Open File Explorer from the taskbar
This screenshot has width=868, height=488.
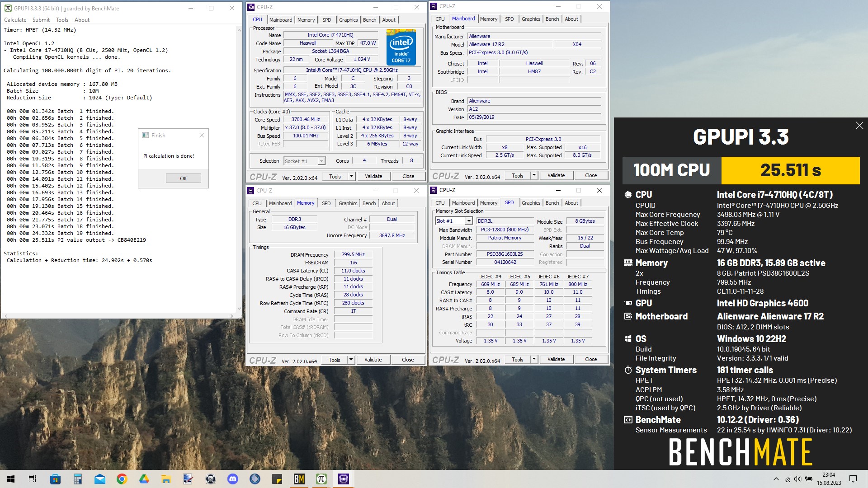click(166, 479)
